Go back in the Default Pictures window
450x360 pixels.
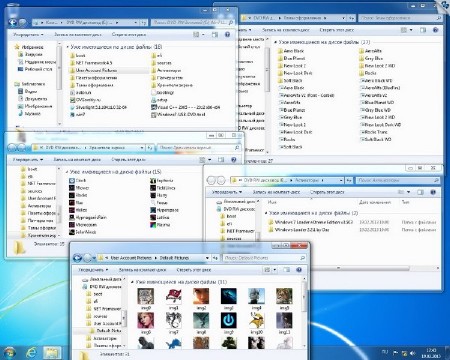pos(78,258)
